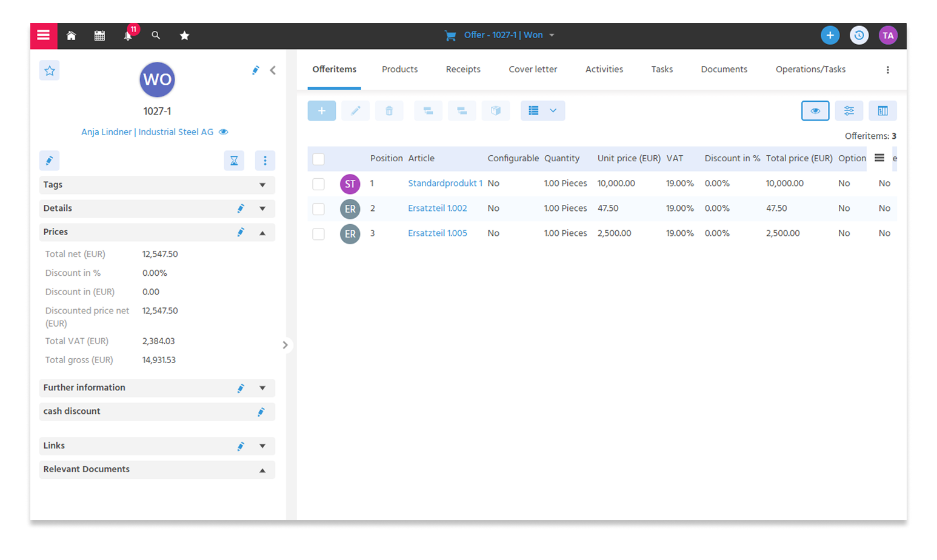Click the blue plus add-offeritem button
This screenshot has height=560, width=937.
pyautogui.click(x=322, y=111)
